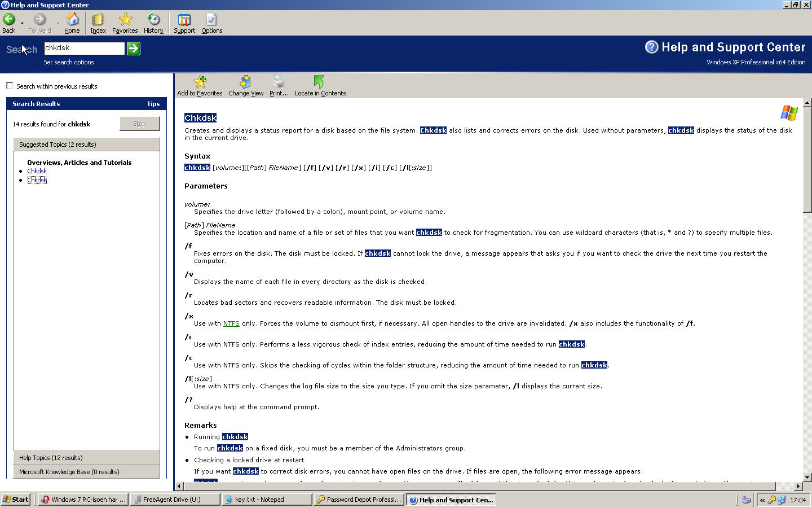
Task: Click Locate in Contents icon
Action: click(320, 86)
